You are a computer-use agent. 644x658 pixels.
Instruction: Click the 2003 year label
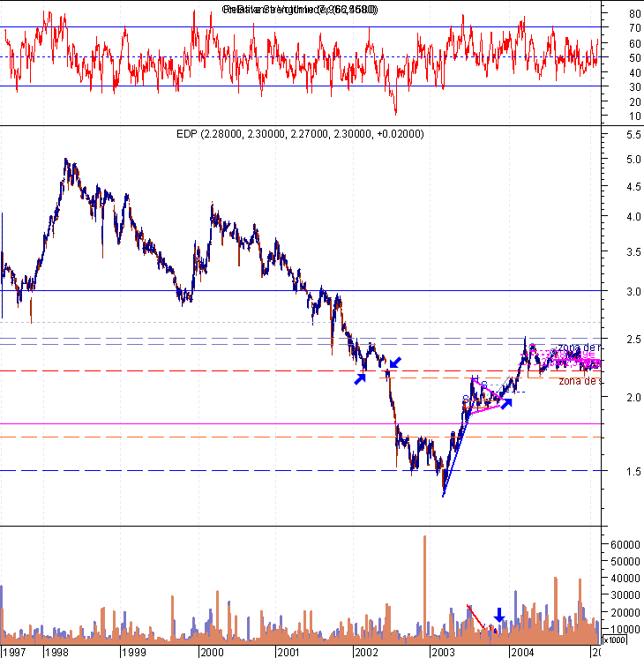pyautogui.click(x=444, y=652)
